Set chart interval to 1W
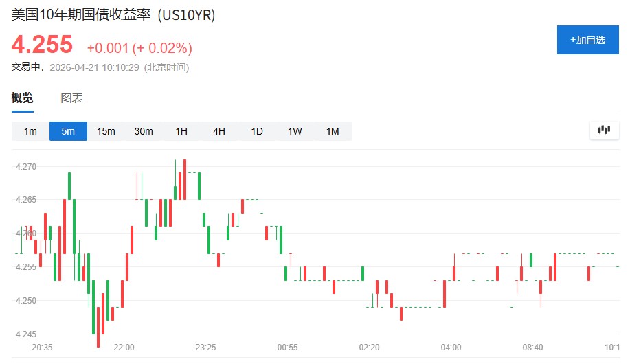Viewport: 630px width, 364px height. [x=295, y=131]
